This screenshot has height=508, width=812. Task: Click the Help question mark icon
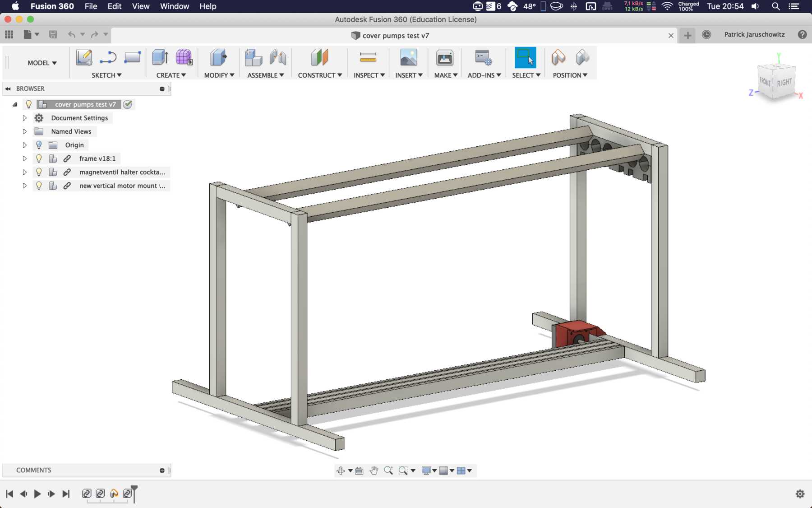pyautogui.click(x=802, y=35)
